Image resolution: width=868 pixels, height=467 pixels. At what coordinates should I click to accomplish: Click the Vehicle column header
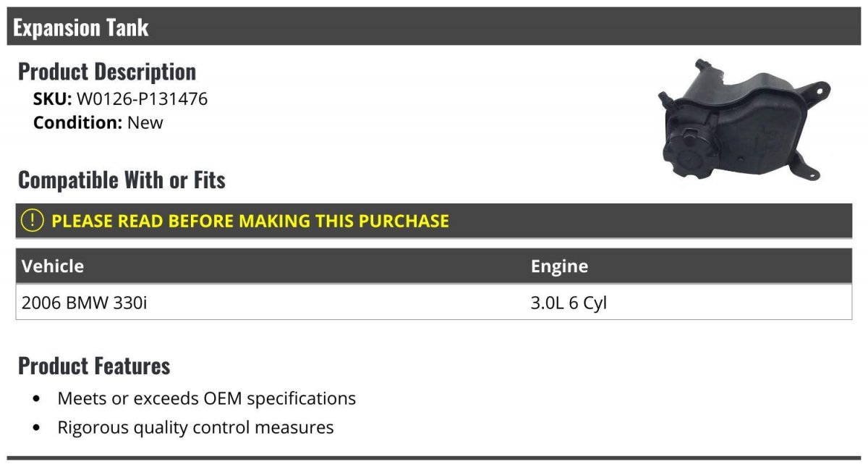coord(53,266)
